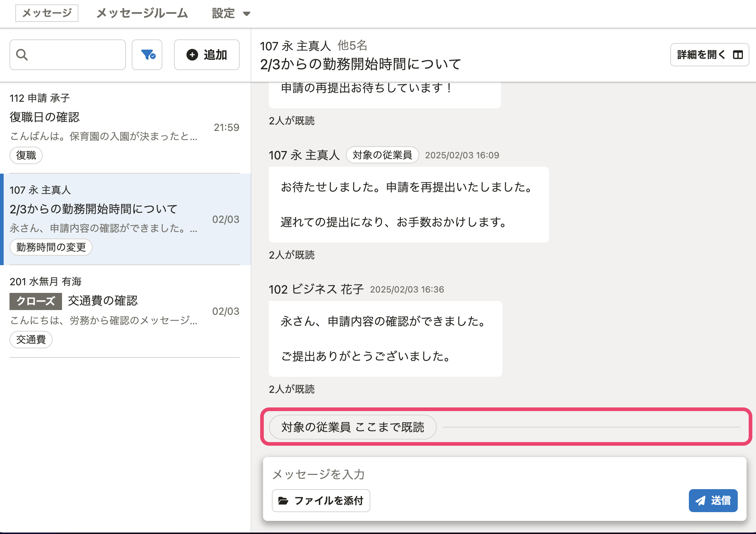This screenshot has height=534, width=756.
Task: Click the 勤務時間の変更 tag chip
Action: (x=51, y=247)
